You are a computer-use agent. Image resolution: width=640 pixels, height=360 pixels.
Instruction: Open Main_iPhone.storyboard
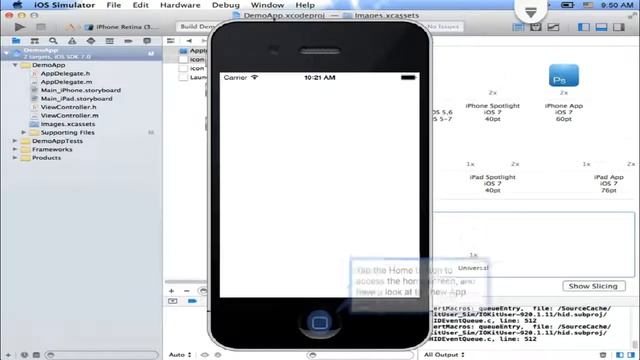80,90
